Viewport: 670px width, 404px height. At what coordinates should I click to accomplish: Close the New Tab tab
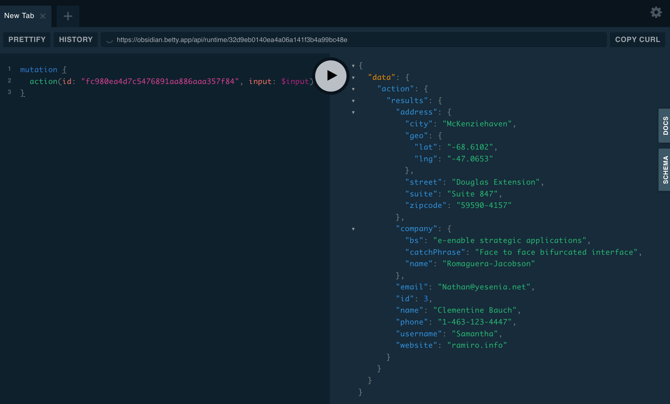click(43, 16)
